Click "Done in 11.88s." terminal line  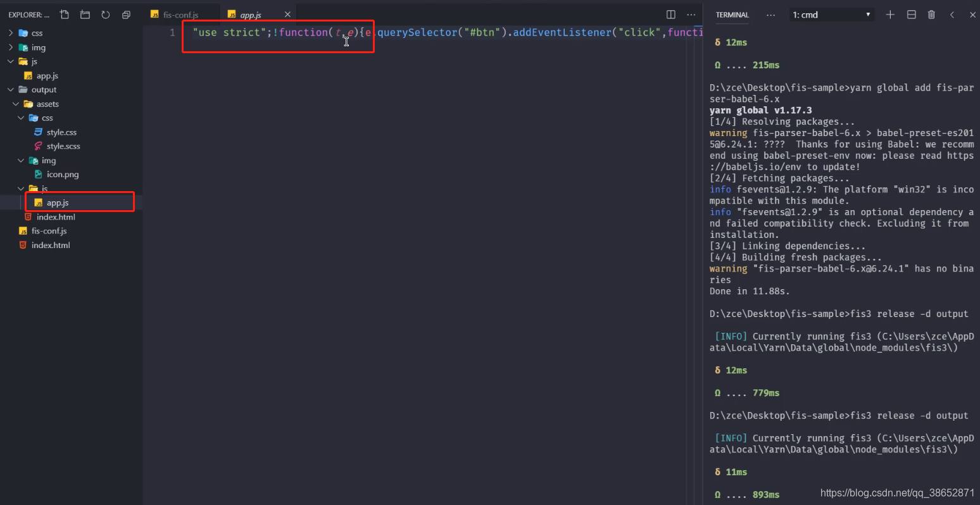[x=750, y=291]
